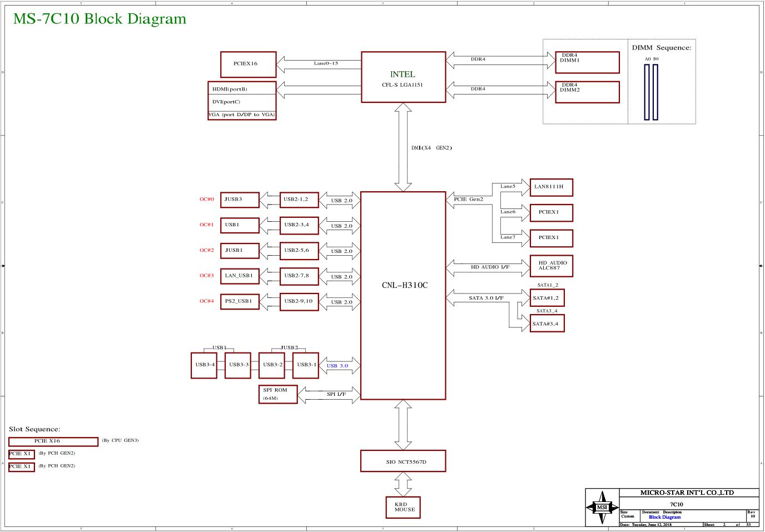Image resolution: width=765 pixels, height=532 pixels.
Task: Select the blue "Block Diagram" document description
Action: (x=665, y=517)
